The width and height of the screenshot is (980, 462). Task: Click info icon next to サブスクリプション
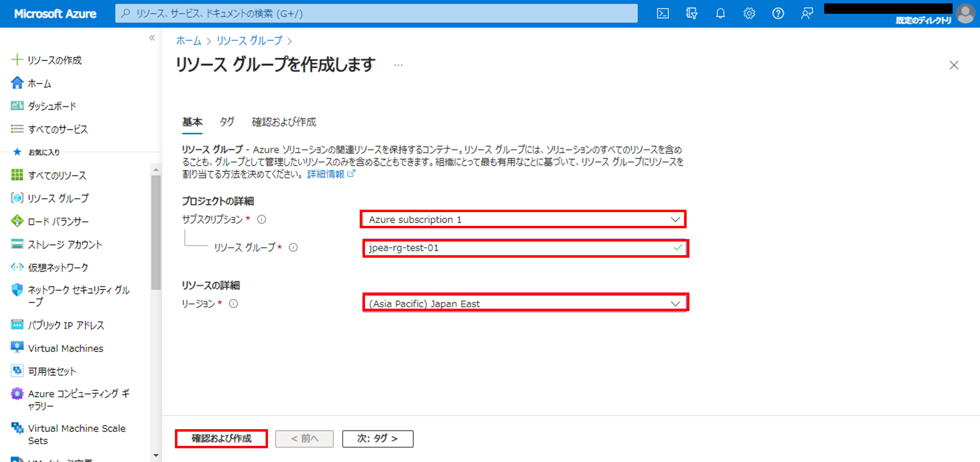point(262,219)
